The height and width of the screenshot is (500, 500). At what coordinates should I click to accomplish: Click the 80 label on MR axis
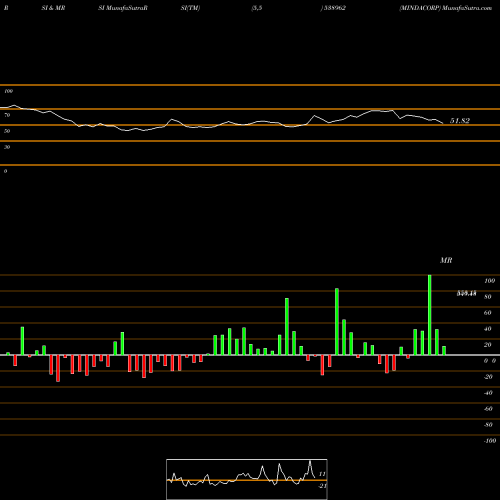pos(488,297)
